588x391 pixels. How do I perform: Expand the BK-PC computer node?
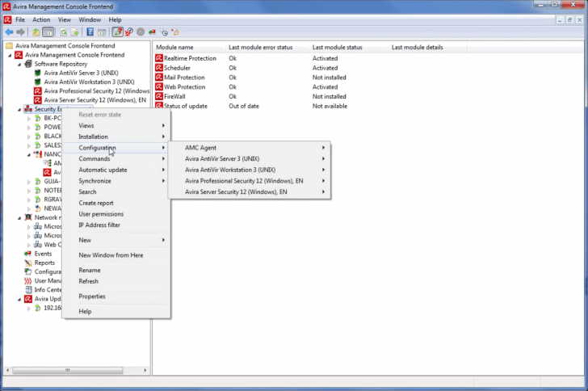(x=29, y=118)
